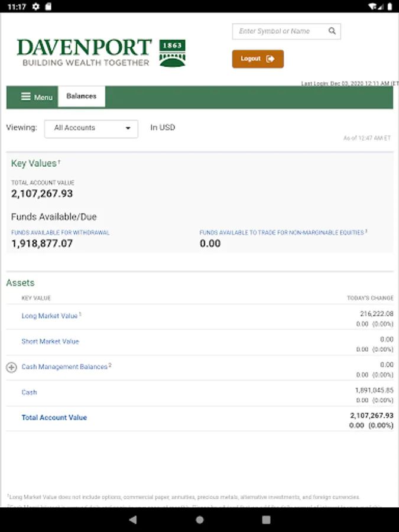Tap the Android recent apps button
This screenshot has height=532, width=399.
(x=267, y=520)
